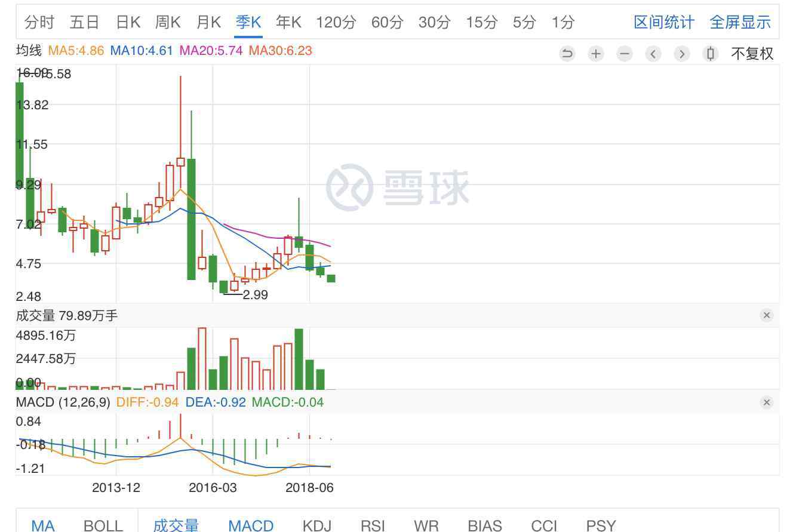Toggle the MA indicator
Image resolution: width=793 pixels, height=532 pixels.
(43, 525)
